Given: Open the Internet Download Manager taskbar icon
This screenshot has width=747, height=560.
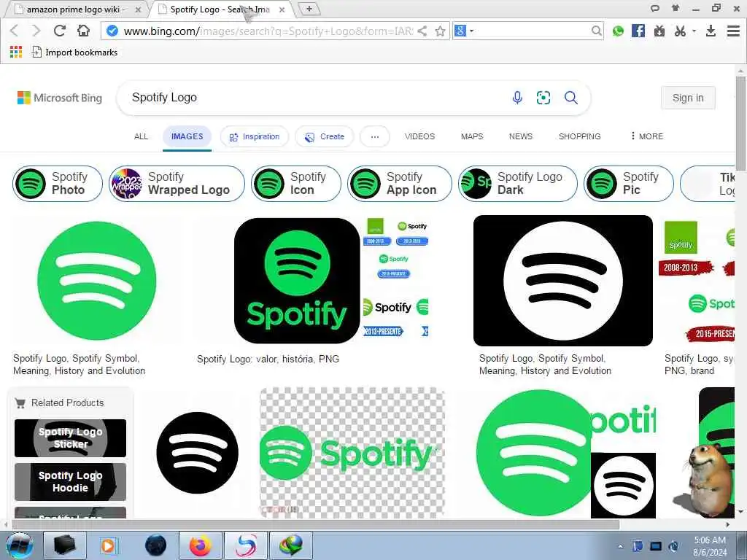Looking at the screenshot, I should click(291, 545).
